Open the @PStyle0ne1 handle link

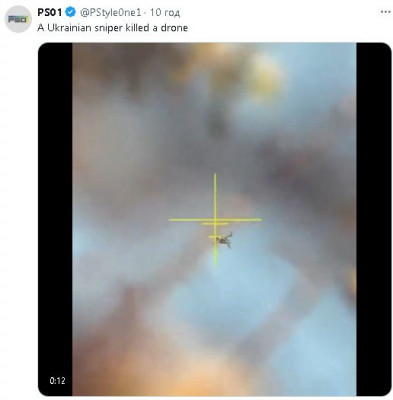click(x=110, y=13)
